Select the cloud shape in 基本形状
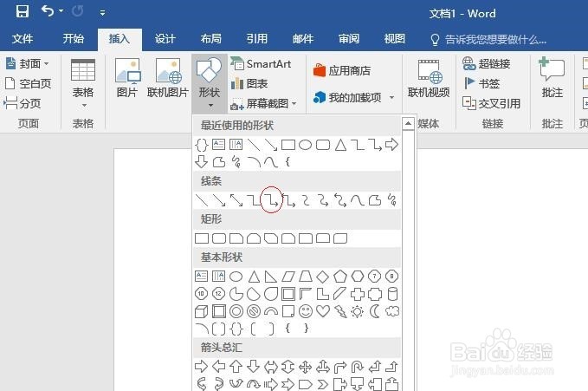 click(392, 311)
